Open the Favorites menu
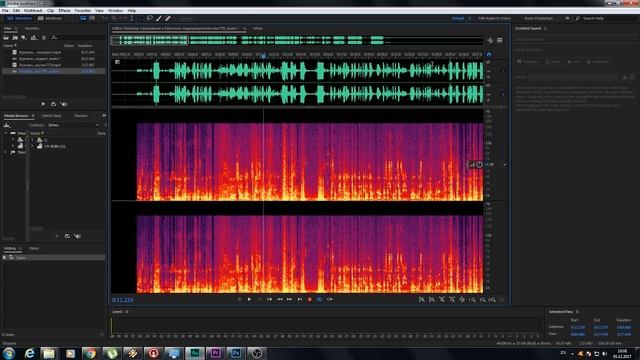This screenshot has height=360, width=640. [83, 11]
